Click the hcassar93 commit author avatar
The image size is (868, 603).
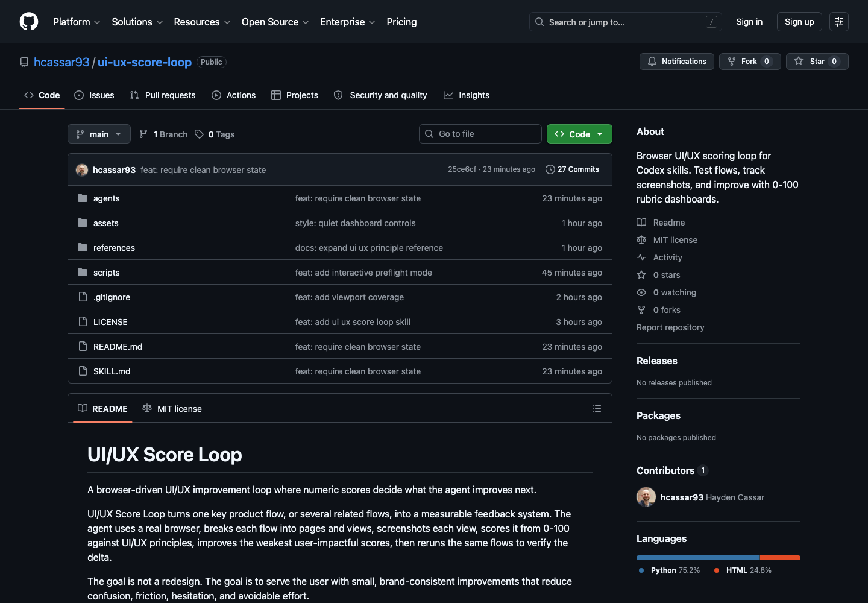tap(82, 170)
